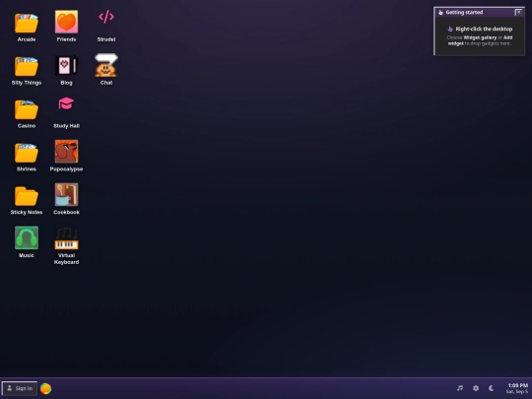
Task: Open settings gear in taskbar
Action: (476, 388)
